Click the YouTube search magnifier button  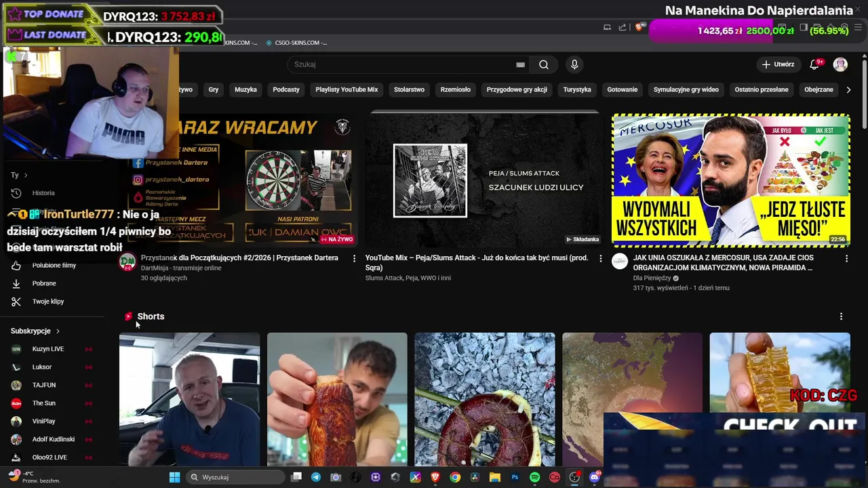tap(544, 64)
